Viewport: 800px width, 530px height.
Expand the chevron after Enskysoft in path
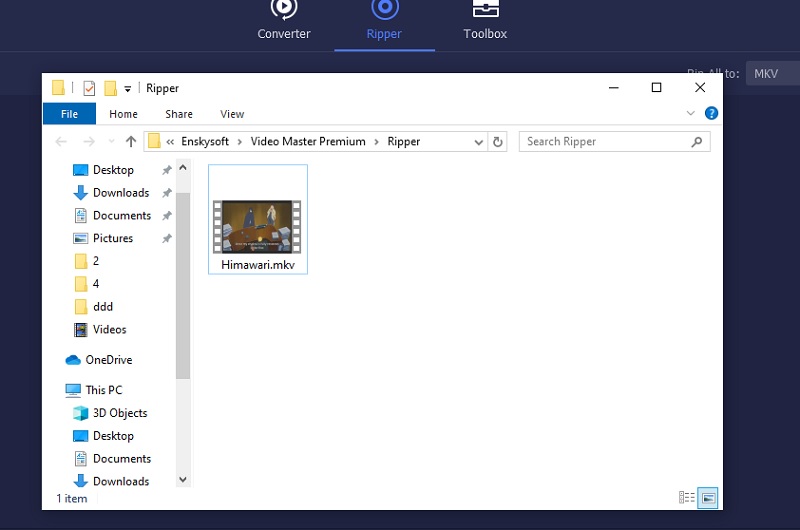tap(239, 142)
